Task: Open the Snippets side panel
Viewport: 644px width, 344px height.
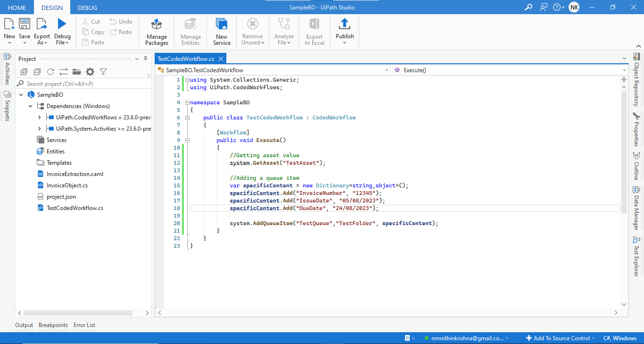Action: coord(7,106)
